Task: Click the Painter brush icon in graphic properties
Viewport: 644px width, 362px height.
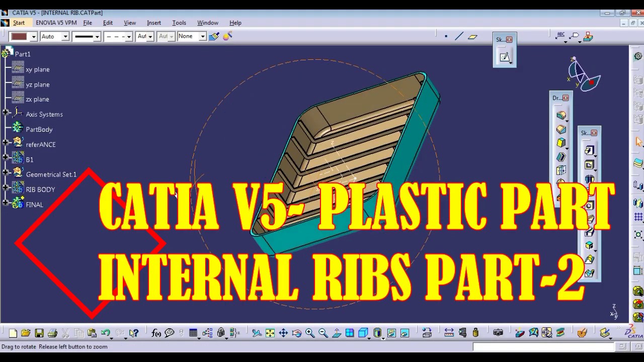Action: 214,36
